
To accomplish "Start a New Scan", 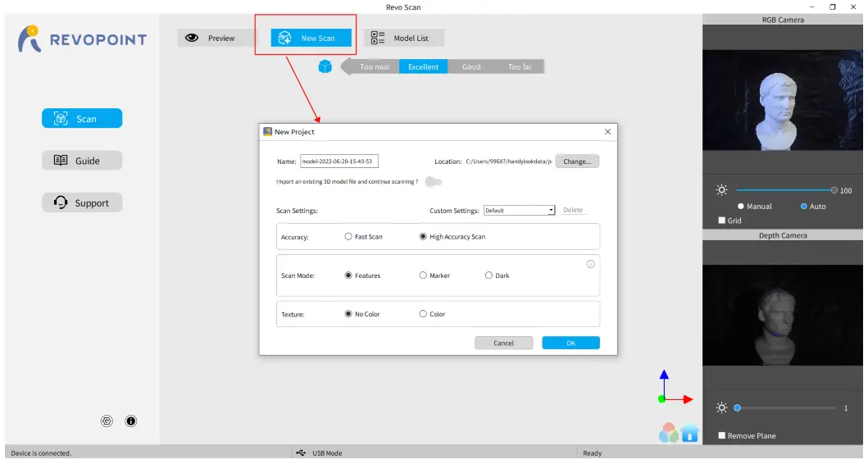I will click(x=311, y=39).
